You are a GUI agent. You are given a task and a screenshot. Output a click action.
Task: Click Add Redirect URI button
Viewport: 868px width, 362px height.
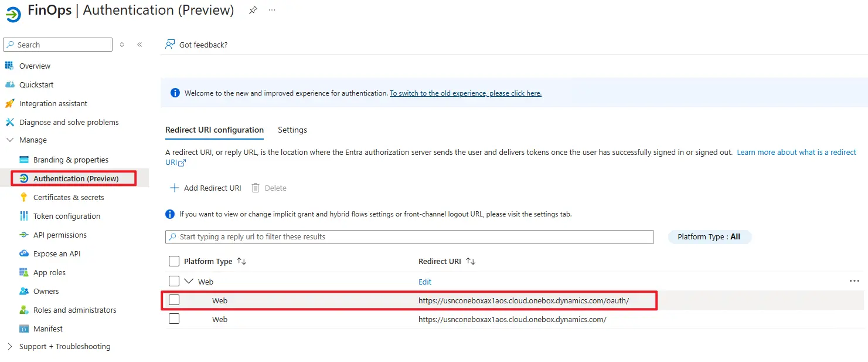(x=205, y=188)
